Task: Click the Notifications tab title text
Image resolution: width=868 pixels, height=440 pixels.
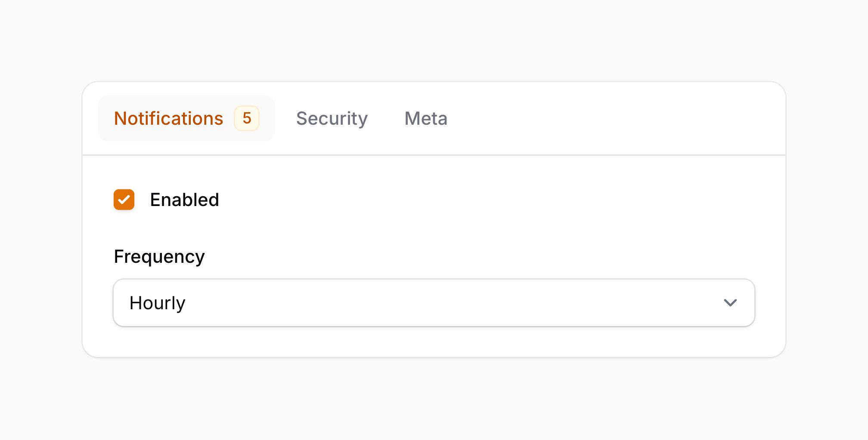Action: 168,118
